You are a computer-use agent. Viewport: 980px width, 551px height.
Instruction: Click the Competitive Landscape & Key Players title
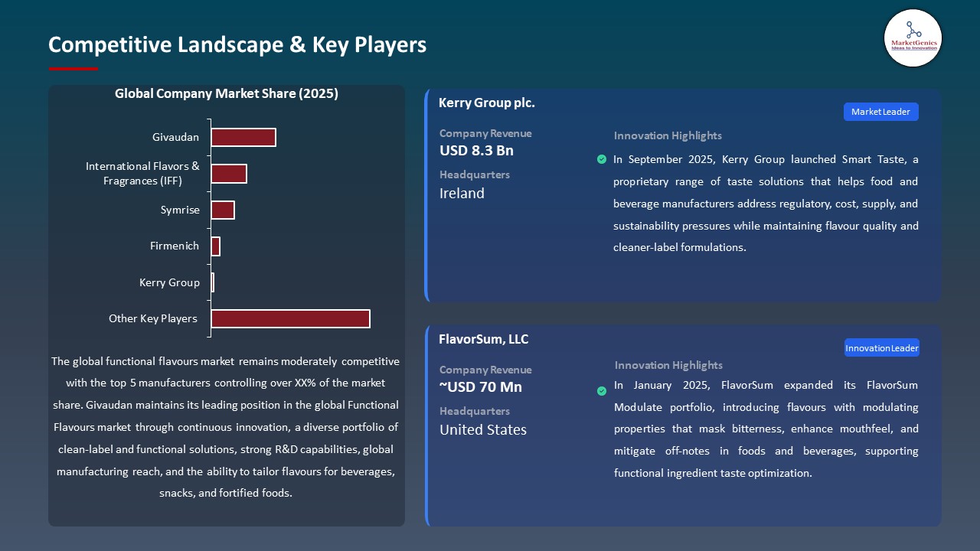point(237,44)
